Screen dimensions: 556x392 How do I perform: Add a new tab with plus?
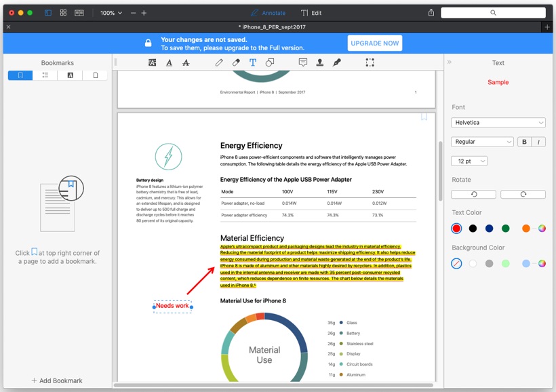(x=547, y=27)
